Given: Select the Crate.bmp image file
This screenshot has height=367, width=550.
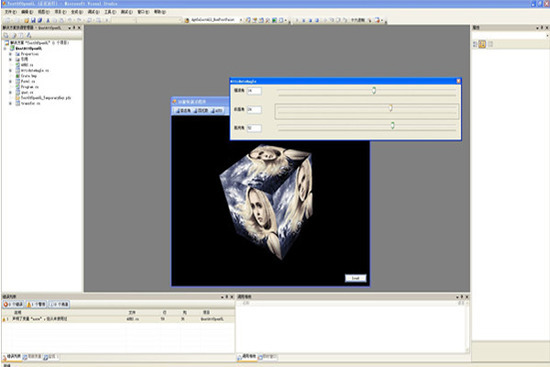Looking at the screenshot, I should point(28,76).
